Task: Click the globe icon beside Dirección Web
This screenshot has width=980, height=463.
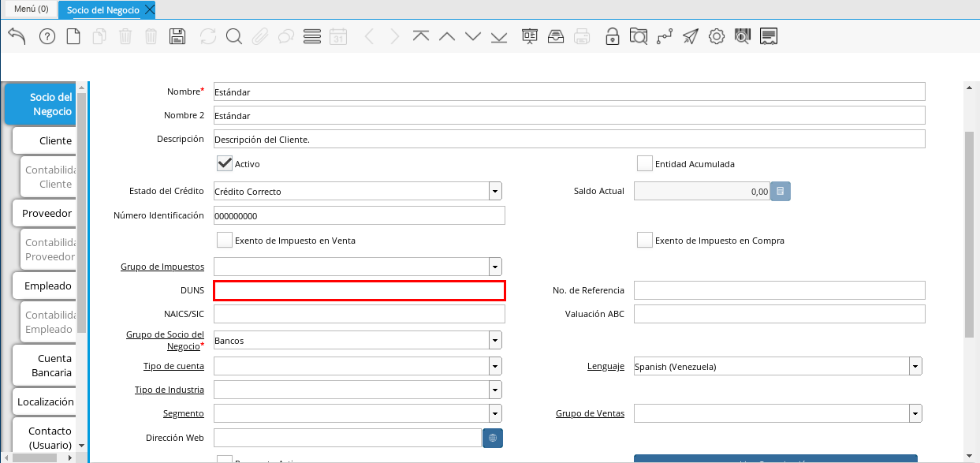Action: point(492,438)
